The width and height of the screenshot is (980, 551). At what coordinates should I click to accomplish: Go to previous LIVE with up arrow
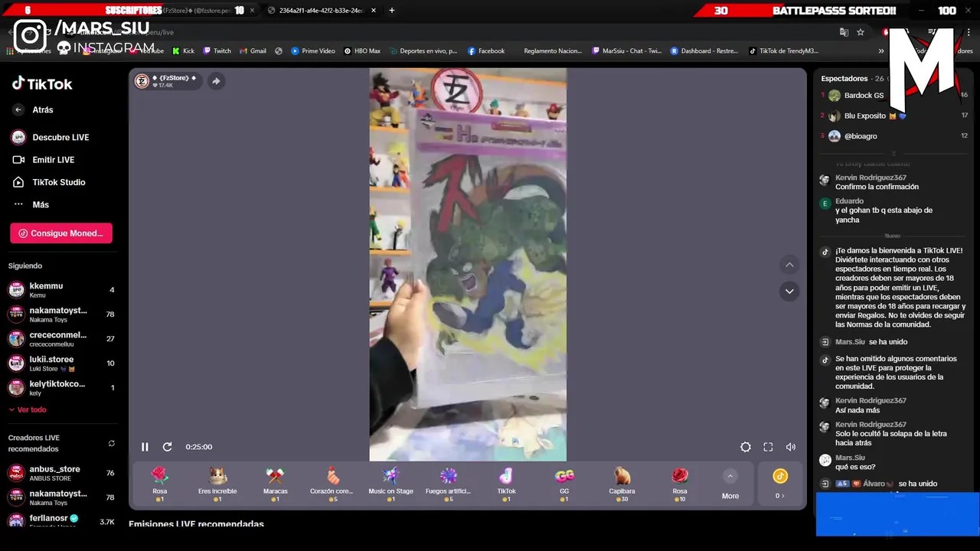(789, 265)
